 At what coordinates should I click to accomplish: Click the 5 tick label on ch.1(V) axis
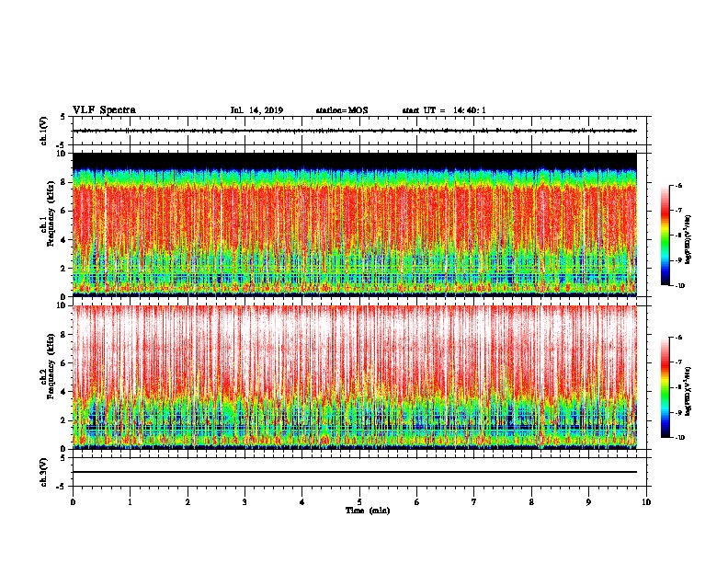[x=63, y=117]
